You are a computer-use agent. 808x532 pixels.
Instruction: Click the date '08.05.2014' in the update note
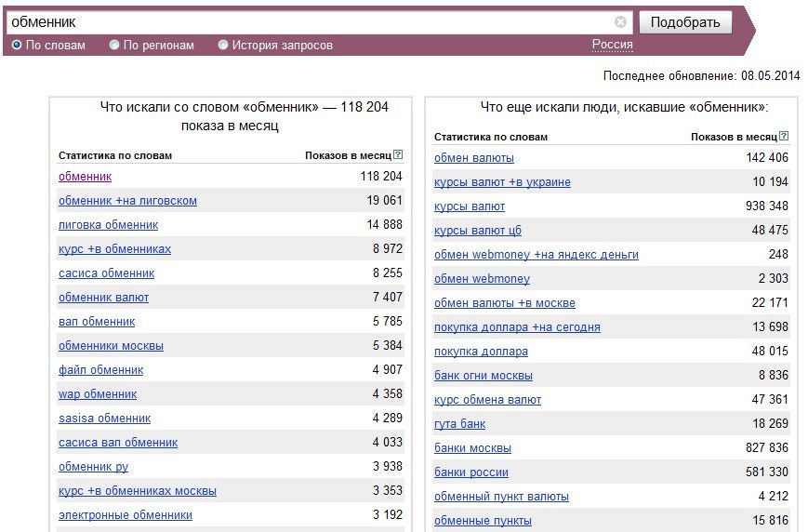click(x=771, y=75)
